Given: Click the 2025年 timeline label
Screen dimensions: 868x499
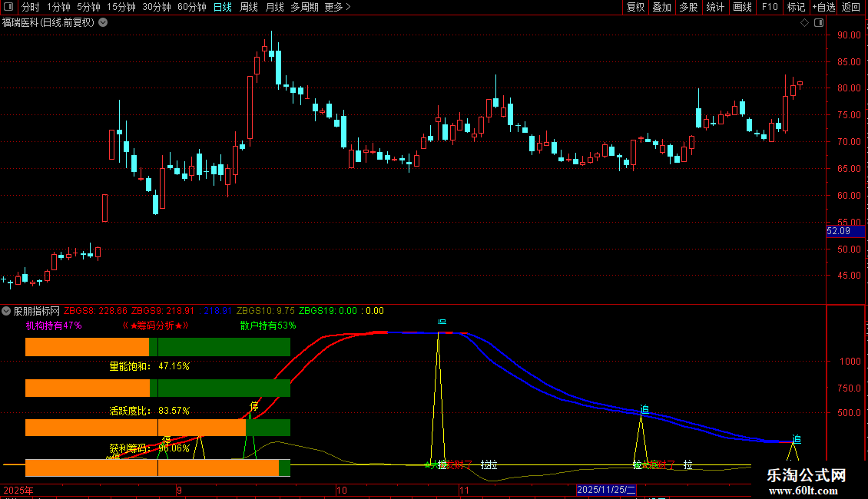Looking at the screenshot, I should pos(18,490).
